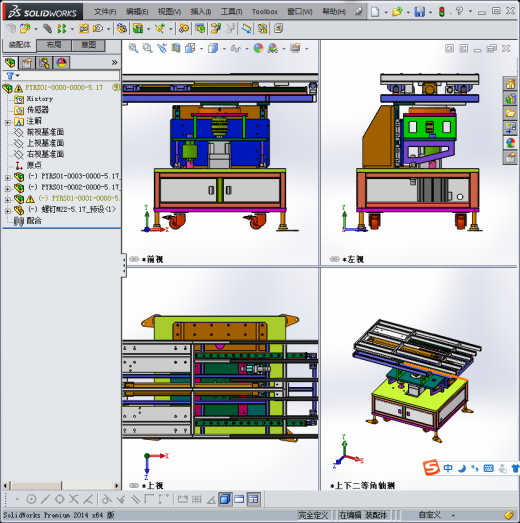The image size is (520, 523).
Task: Open Custom Properties icon in task pane
Action: pos(510,157)
